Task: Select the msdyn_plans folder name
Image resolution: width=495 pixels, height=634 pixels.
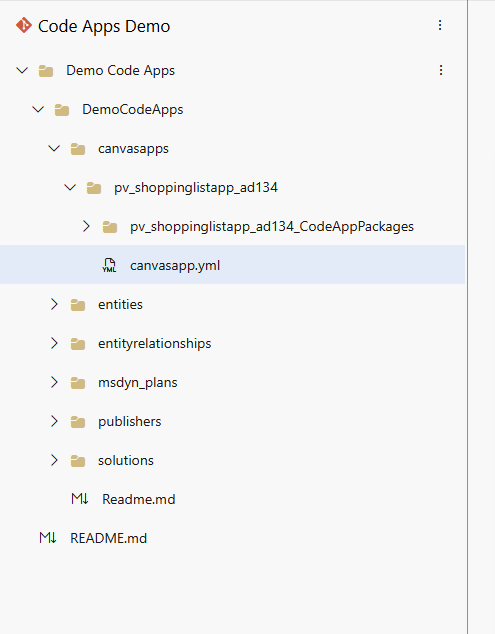Action: 138,383
